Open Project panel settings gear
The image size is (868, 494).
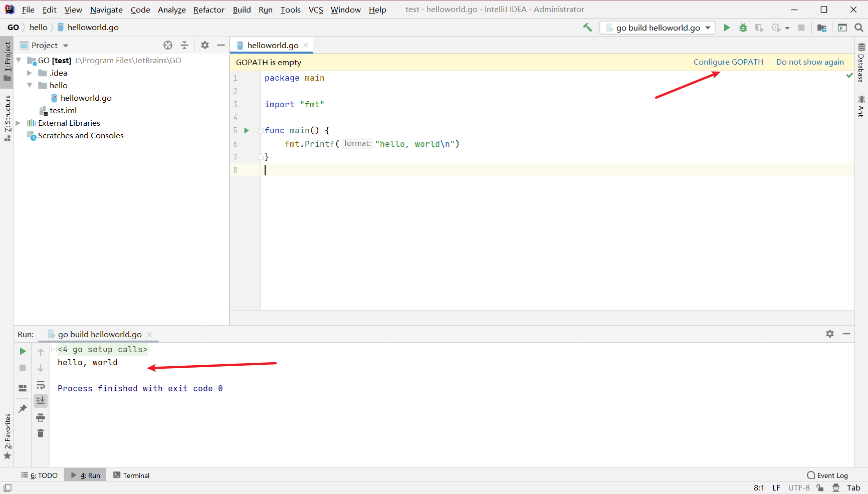click(205, 45)
